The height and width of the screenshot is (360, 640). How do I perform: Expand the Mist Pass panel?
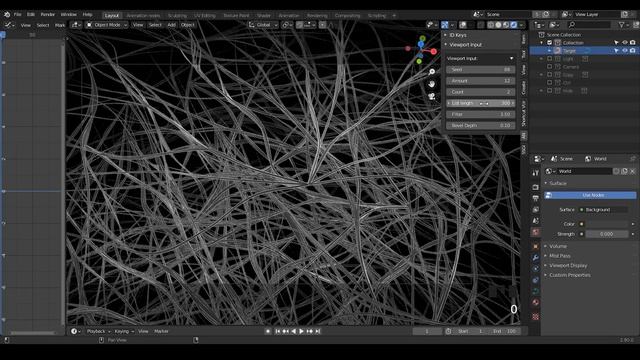[560, 256]
